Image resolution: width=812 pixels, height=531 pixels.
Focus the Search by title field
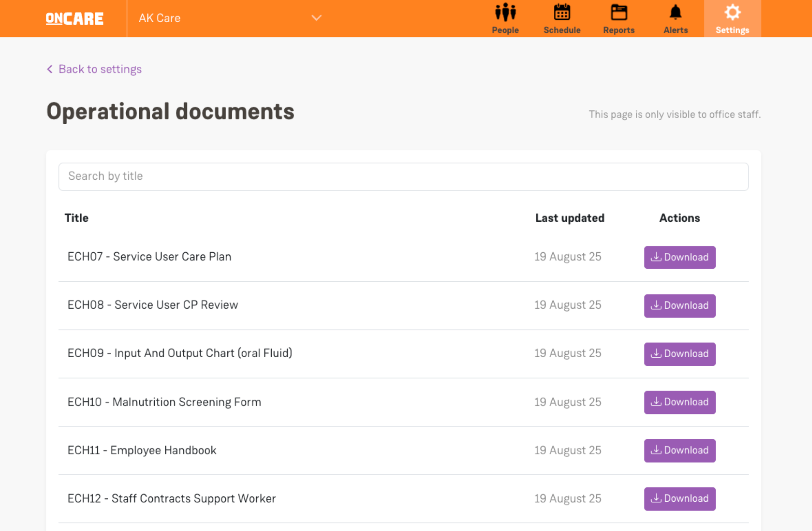pos(403,176)
